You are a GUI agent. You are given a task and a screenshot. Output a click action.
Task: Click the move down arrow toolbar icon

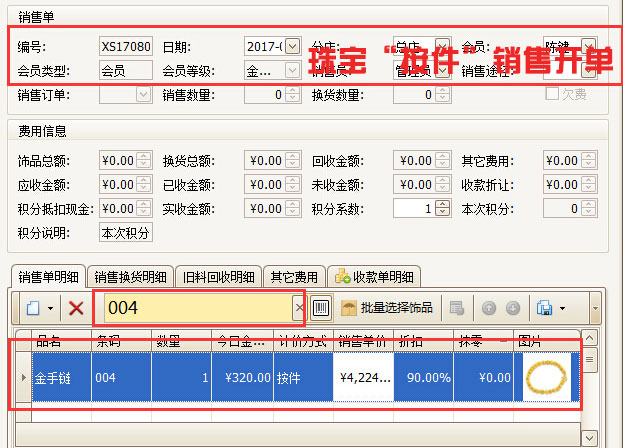point(510,308)
